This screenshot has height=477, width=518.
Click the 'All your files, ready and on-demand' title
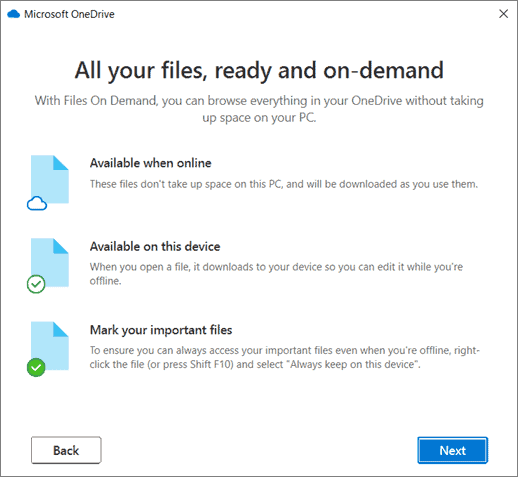[x=259, y=71]
